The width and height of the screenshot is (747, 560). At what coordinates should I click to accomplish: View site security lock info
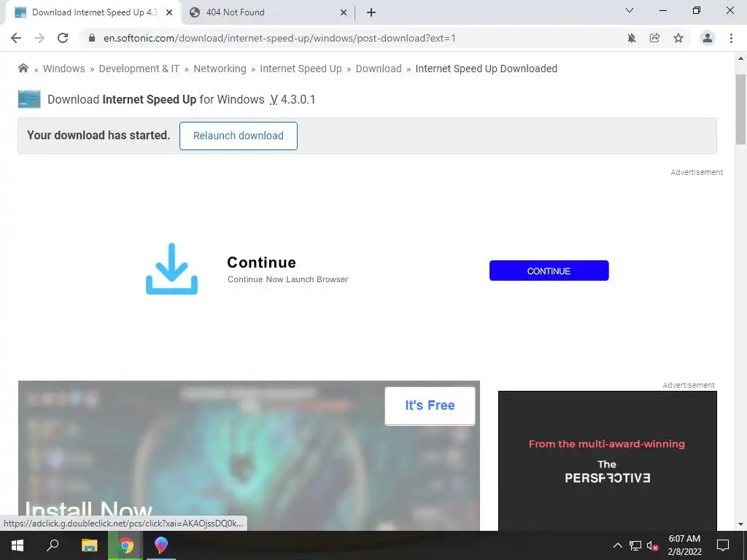(x=92, y=38)
